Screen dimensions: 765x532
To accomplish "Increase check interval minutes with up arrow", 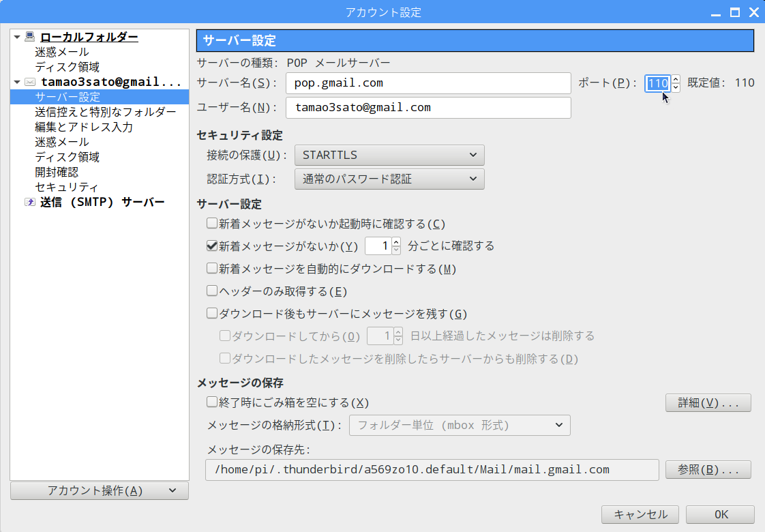I will click(x=396, y=242).
